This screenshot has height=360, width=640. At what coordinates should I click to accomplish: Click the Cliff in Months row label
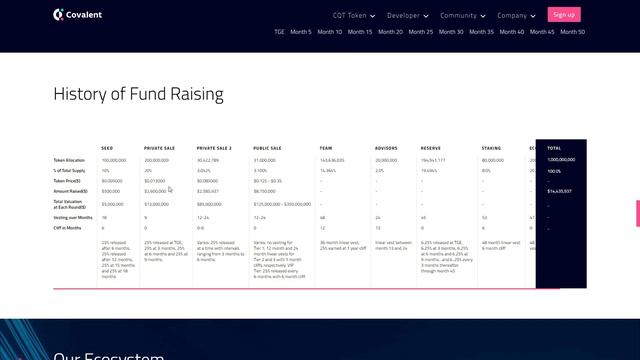tap(67, 228)
